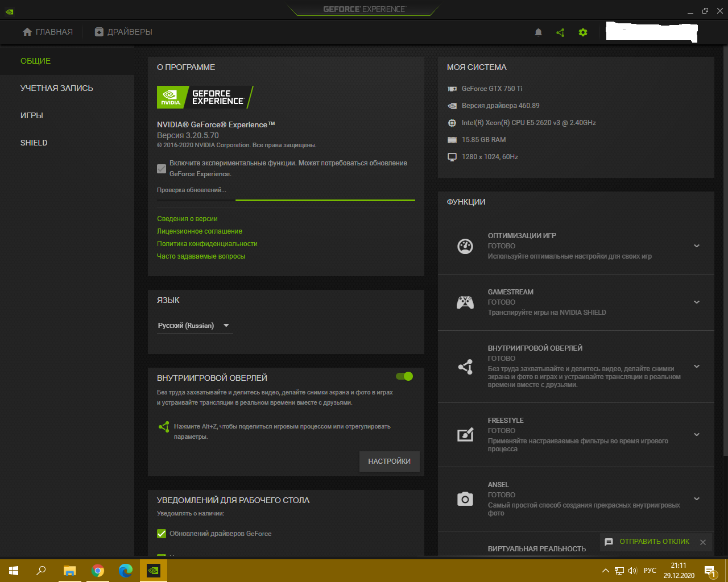728x582 pixels.
Task: Click the driver version eye icon
Action: [x=452, y=106]
